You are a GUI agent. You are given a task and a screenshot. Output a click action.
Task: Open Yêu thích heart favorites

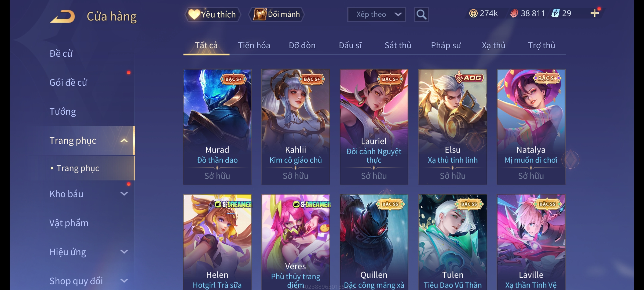point(213,15)
